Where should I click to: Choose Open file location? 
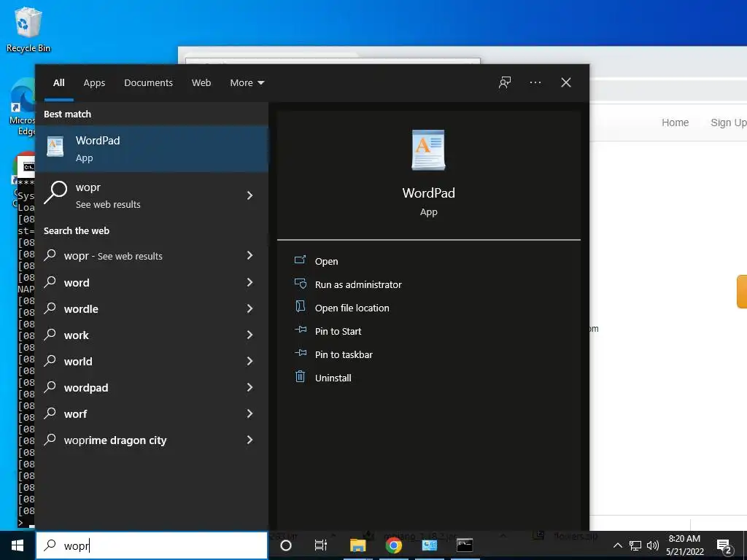pos(352,308)
